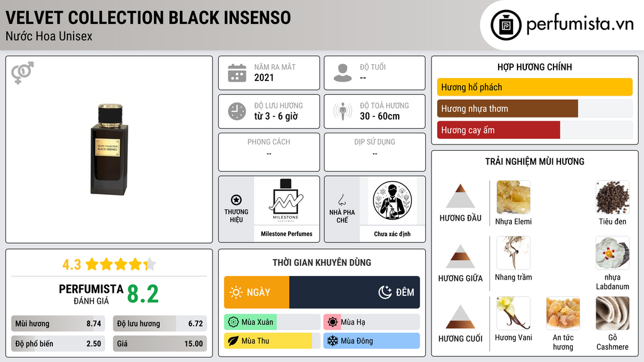Click the Hương giữa pyramid icon

click(460, 256)
